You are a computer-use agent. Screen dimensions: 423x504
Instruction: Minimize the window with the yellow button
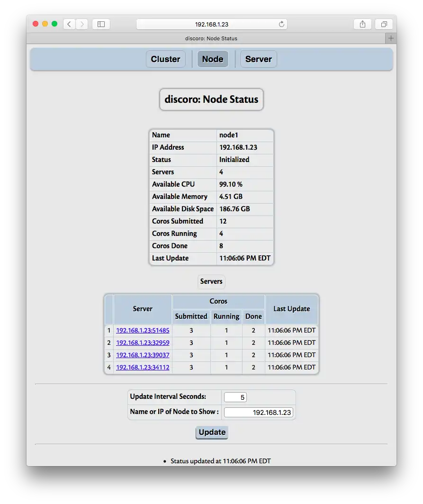click(45, 24)
